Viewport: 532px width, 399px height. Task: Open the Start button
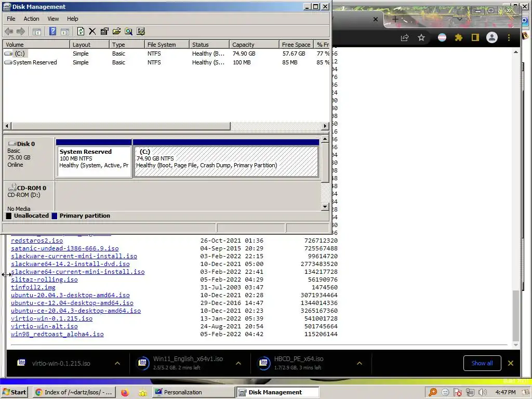(x=14, y=393)
